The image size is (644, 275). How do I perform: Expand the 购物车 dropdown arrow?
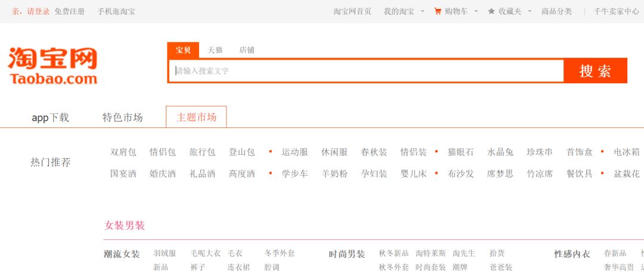(x=476, y=11)
